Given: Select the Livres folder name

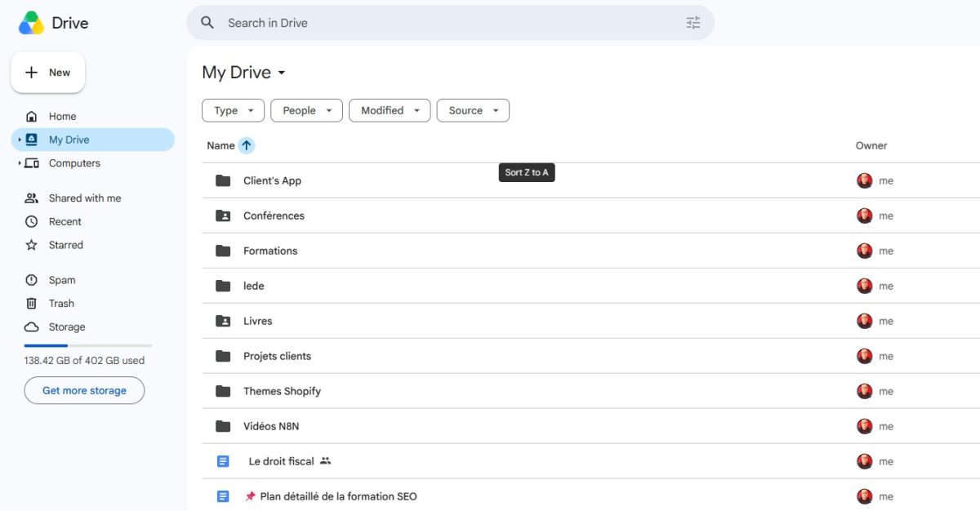Looking at the screenshot, I should click(257, 321).
